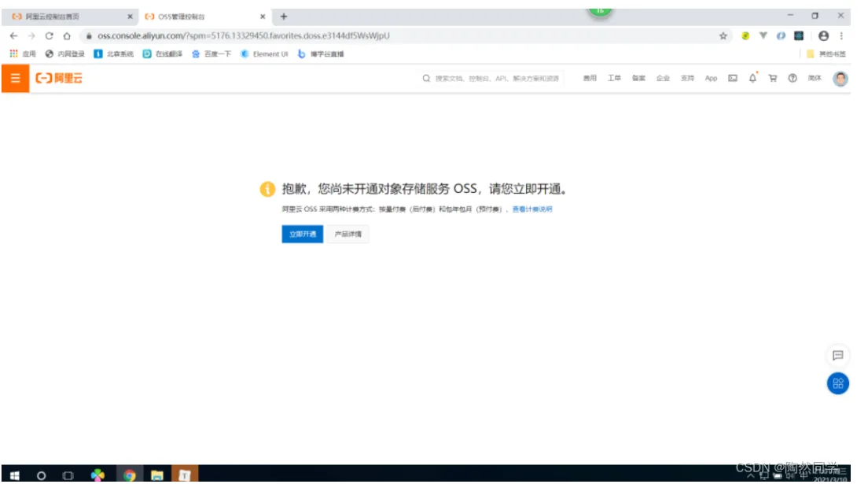
Task: Open the Chrome three-dot menu
Action: [841, 35]
